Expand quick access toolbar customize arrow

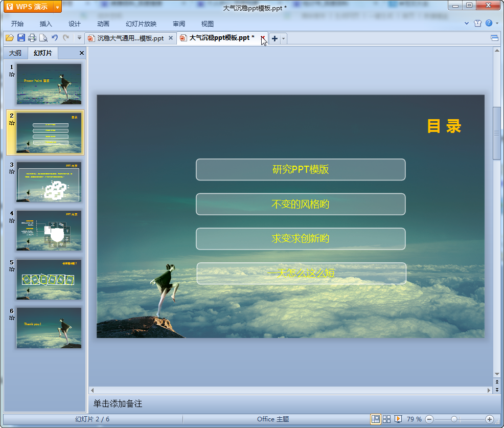pyautogui.click(x=79, y=38)
